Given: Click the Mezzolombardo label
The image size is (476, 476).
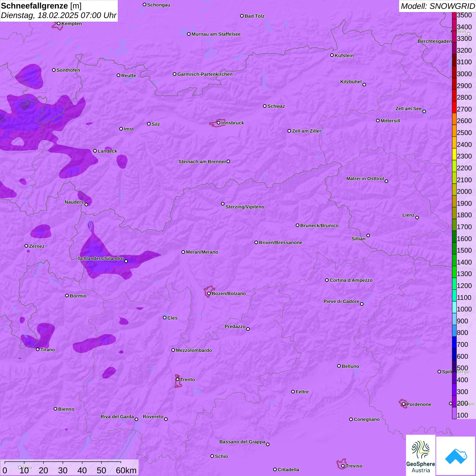Looking at the screenshot, I should tap(194, 350).
